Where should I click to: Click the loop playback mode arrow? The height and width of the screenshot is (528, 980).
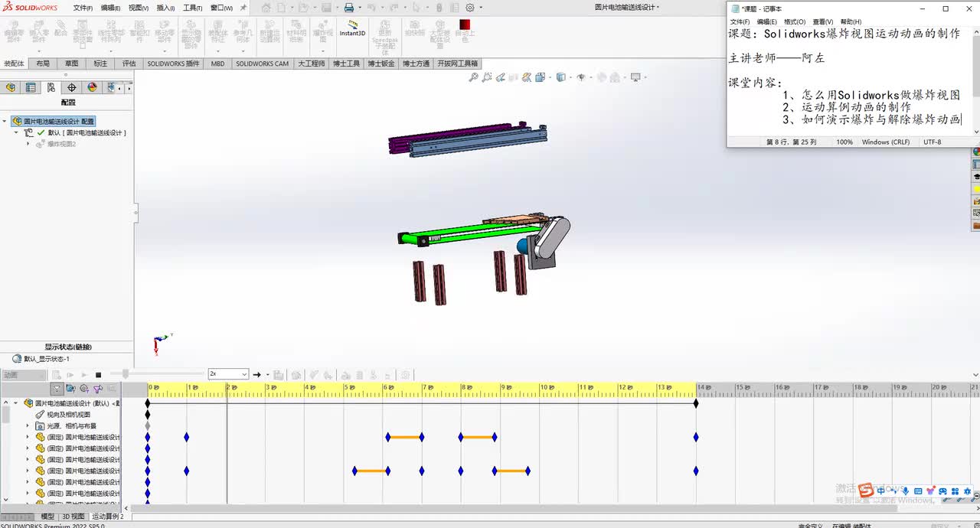tap(257, 375)
